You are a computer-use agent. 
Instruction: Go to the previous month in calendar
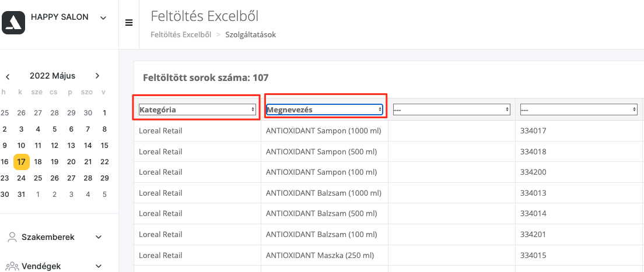click(x=8, y=76)
